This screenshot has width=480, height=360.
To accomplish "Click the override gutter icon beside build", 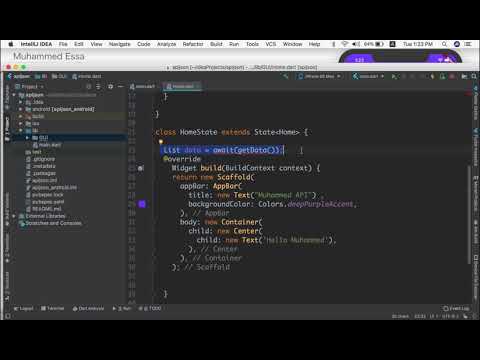I will coord(141,168).
